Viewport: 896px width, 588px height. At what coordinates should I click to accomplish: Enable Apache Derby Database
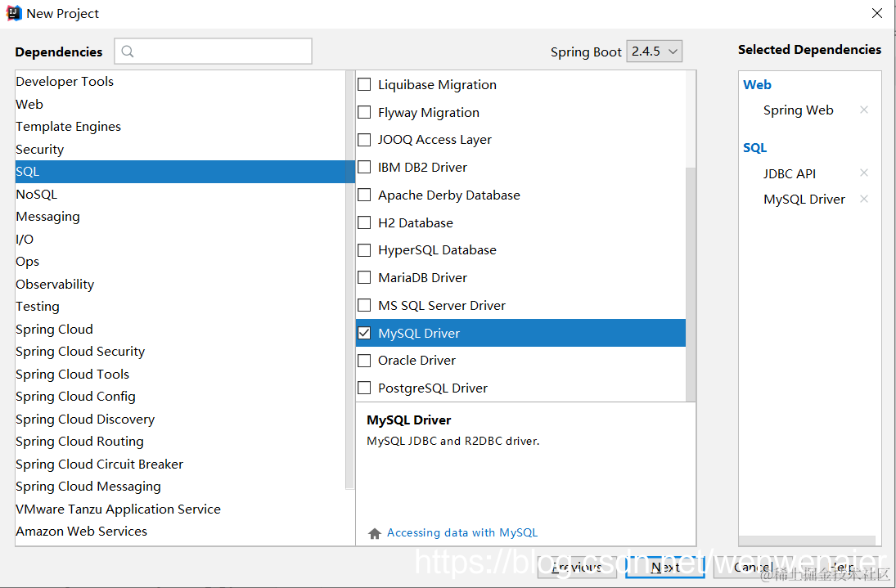364,195
